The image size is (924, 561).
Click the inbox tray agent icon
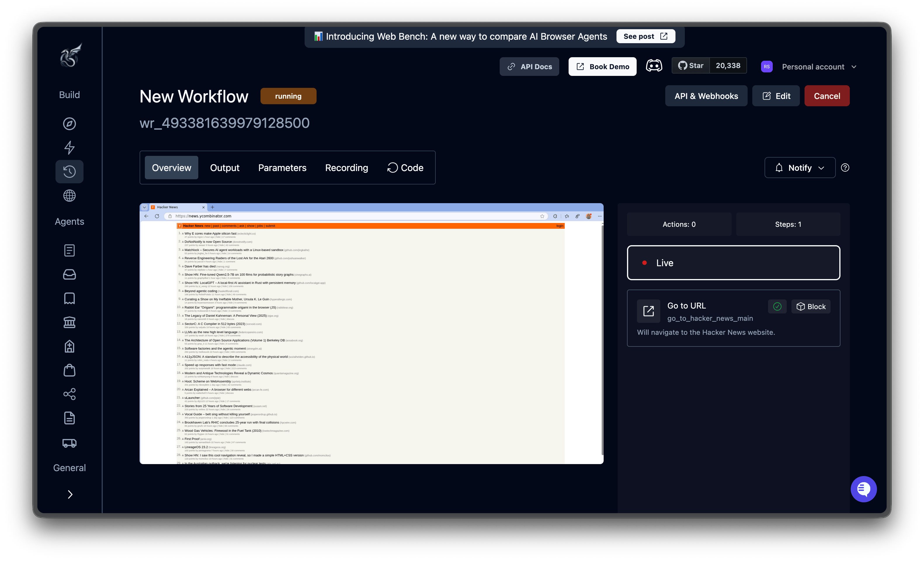pos(70,274)
